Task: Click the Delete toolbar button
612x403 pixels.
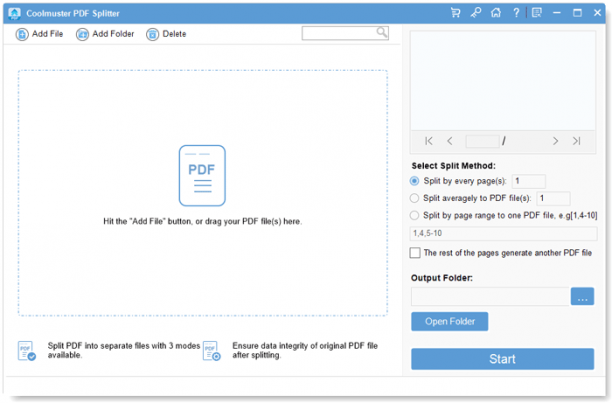Action: [x=166, y=34]
